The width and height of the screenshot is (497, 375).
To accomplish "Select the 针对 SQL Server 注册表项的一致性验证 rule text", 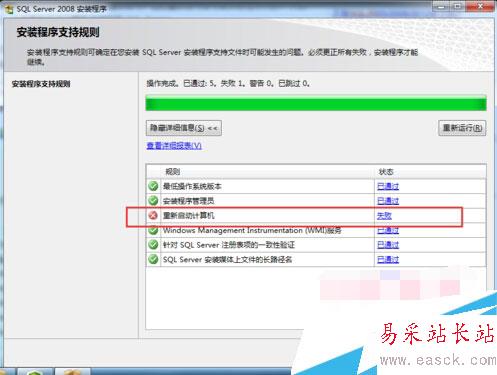I will coord(229,245).
